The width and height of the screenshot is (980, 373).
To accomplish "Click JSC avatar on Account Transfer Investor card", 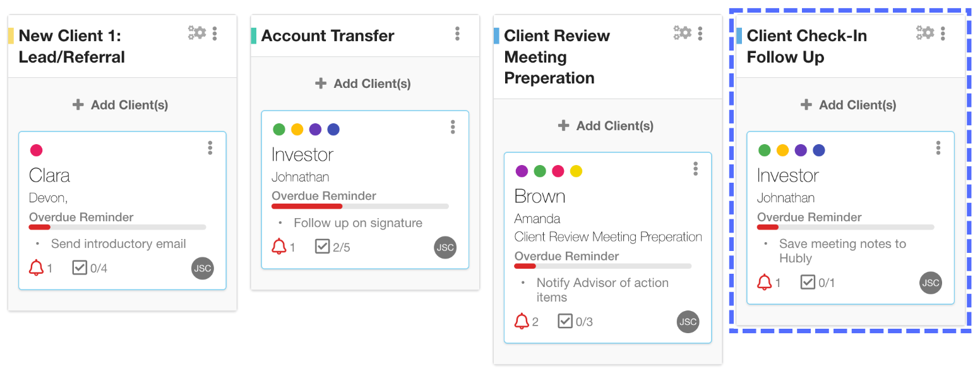I will coord(445,247).
